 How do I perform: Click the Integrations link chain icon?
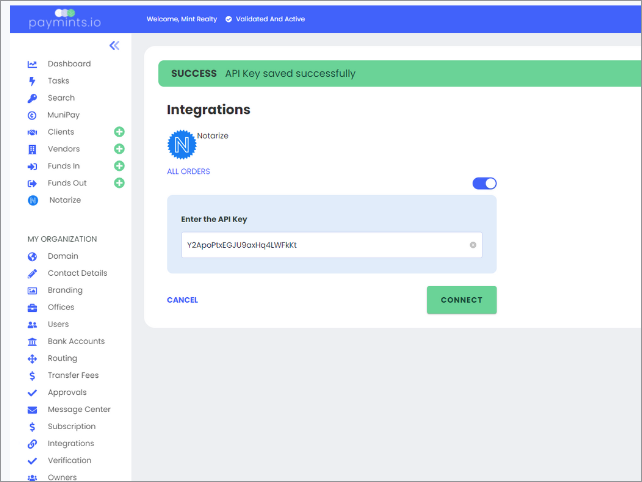pyautogui.click(x=32, y=444)
